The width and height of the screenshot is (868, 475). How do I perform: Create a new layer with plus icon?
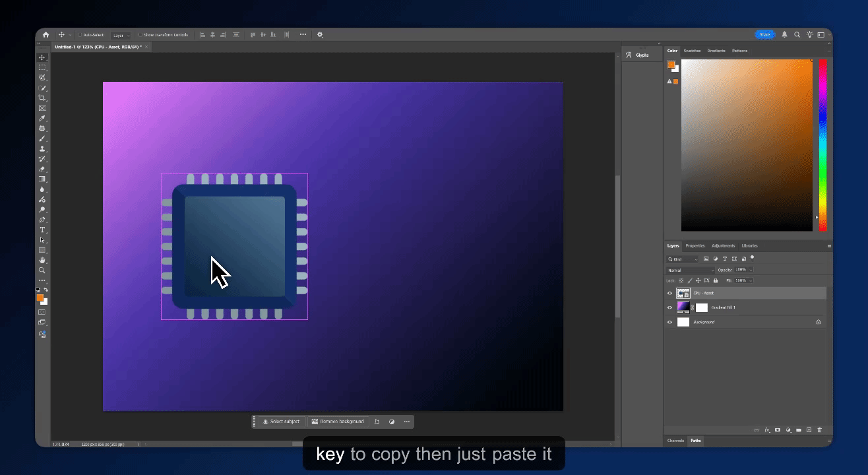tap(809, 430)
